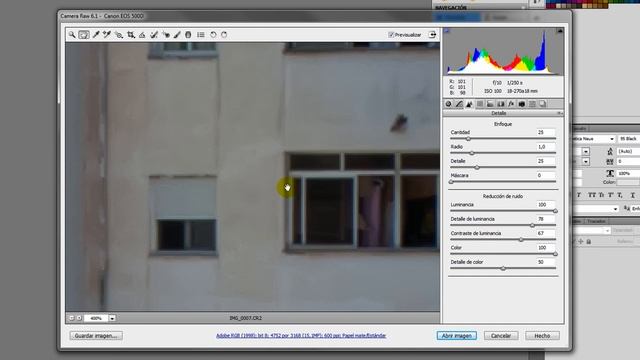Select the Crop tool
This screenshot has height=360, width=640.
(x=131, y=35)
